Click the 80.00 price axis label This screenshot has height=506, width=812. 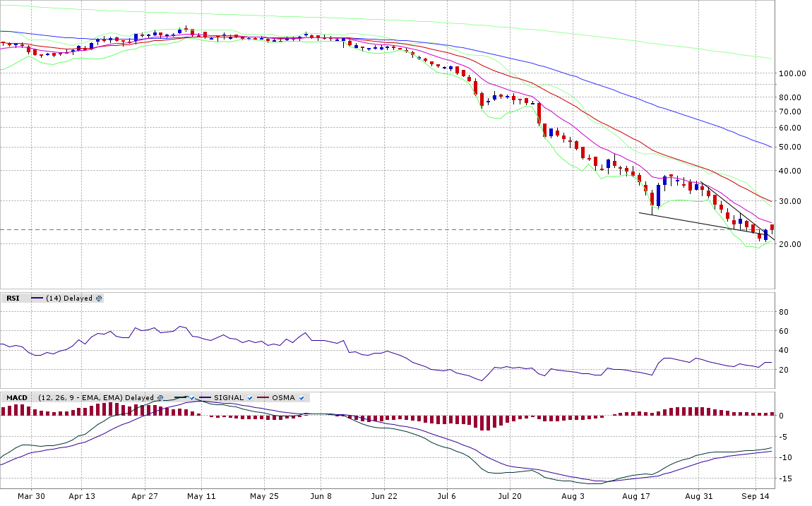(789, 97)
